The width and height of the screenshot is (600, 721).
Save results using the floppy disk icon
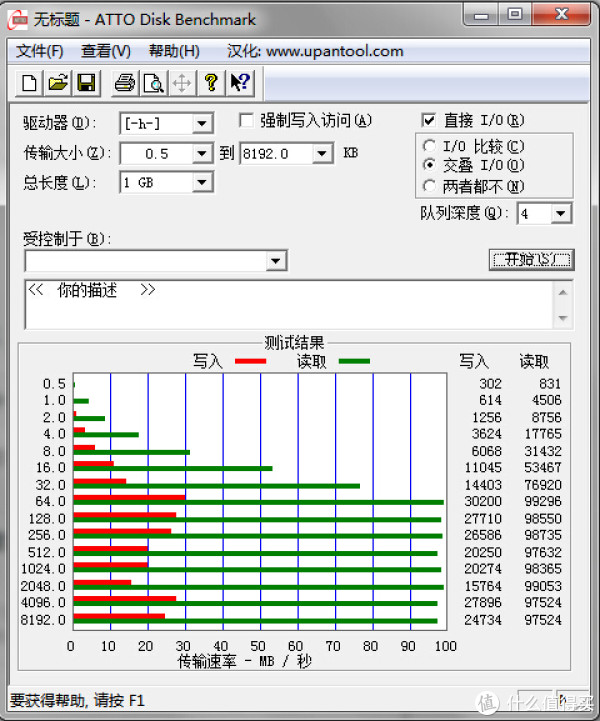[86, 83]
